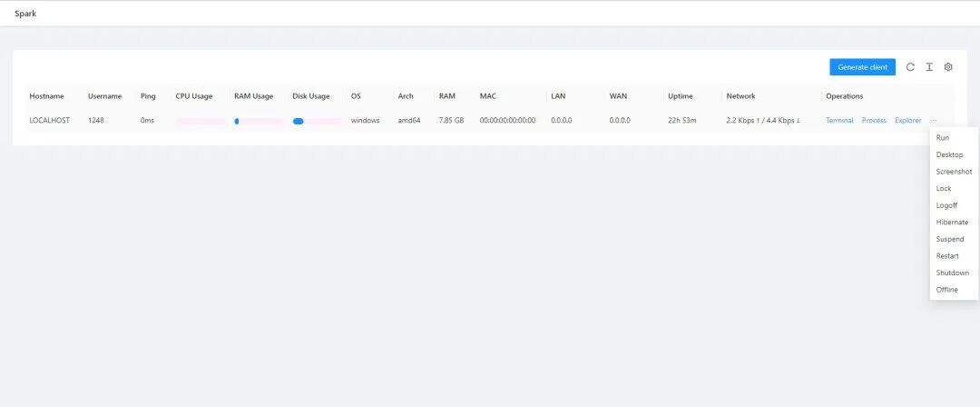The width and height of the screenshot is (980, 407).
Task: Click the 2.2 Kbps / 4.4 Kbps network value
Action: (x=763, y=120)
